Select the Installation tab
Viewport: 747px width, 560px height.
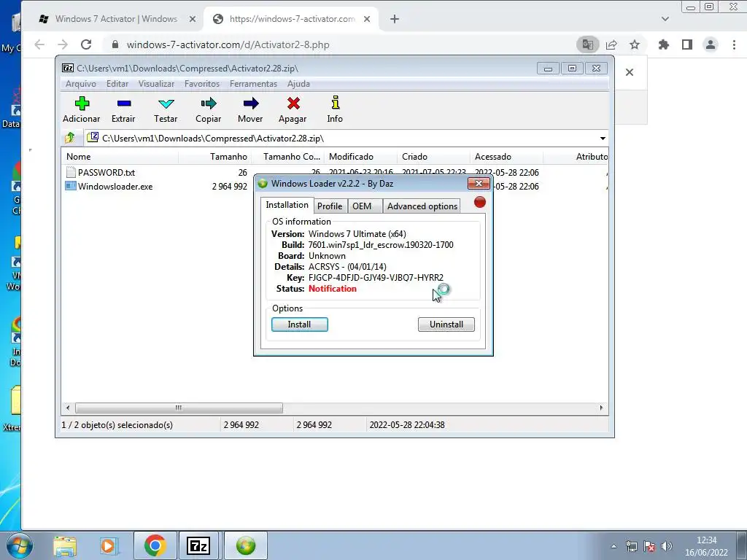(287, 205)
